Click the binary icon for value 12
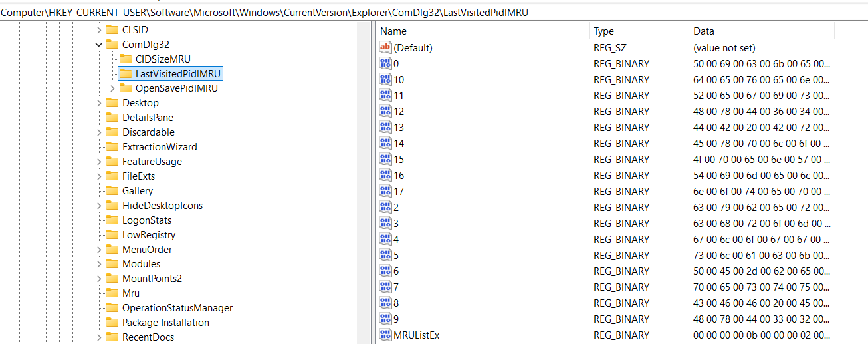This screenshot has height=344, width=868. 385,112
